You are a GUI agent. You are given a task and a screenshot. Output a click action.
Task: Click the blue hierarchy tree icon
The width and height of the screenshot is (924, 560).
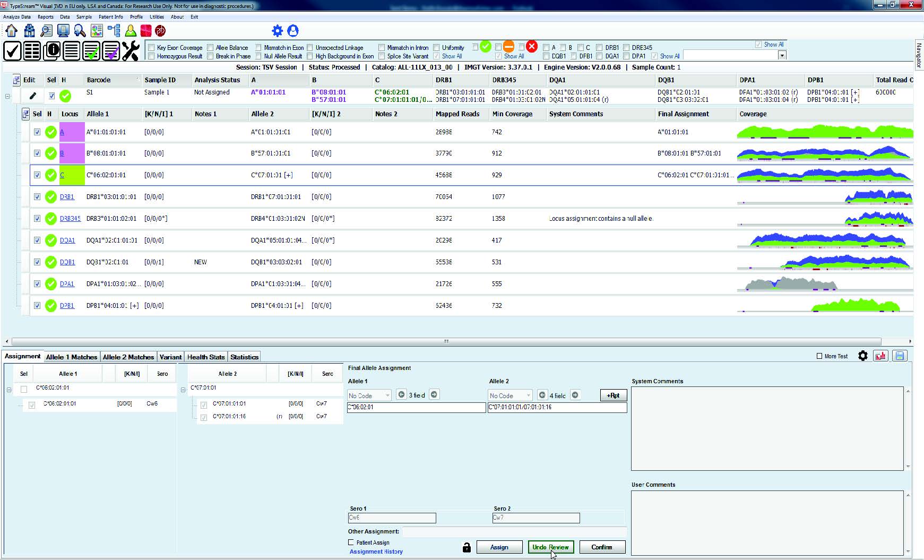pos(114,31)
